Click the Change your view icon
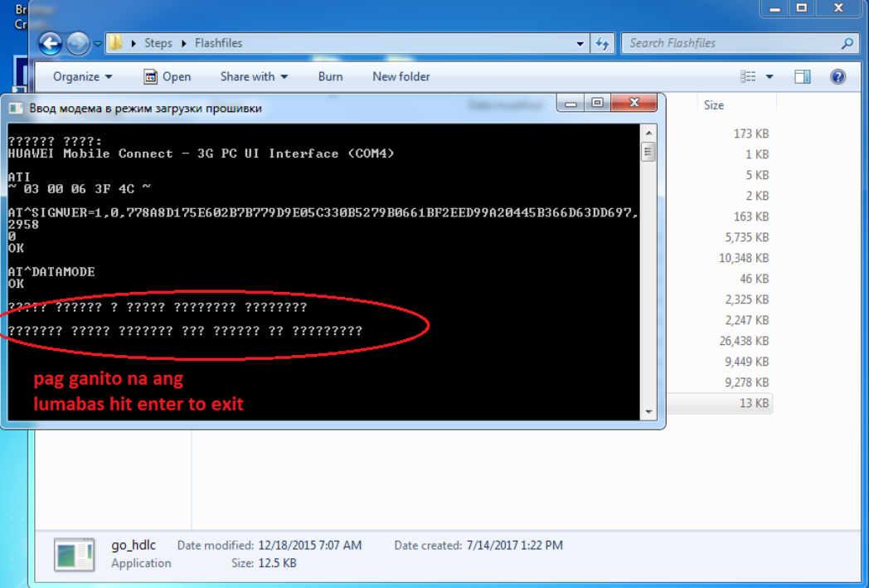 pyautogui.click(x=746, y=76)
